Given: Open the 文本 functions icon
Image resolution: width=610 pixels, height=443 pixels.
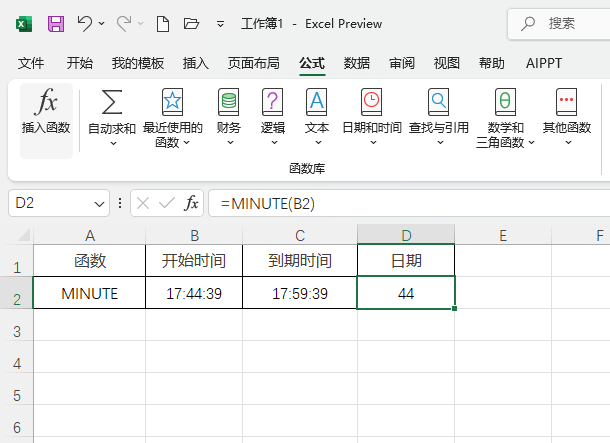Looking at the screenshot, I should [317, 102].
